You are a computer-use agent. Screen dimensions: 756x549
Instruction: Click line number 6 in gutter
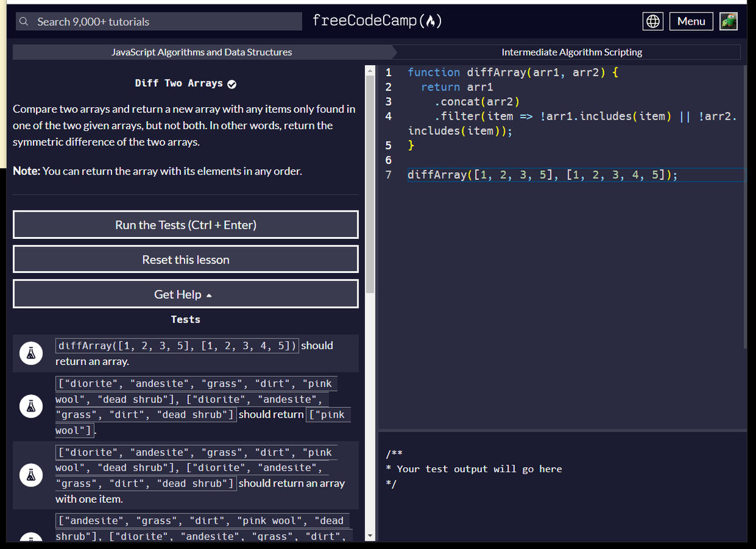pos(389,160)
